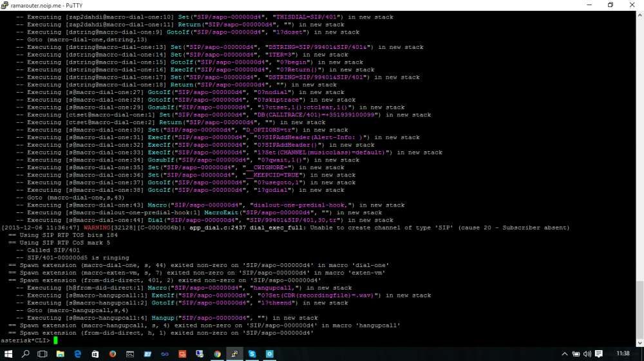Click 'SIP/401-000000d5 is ringing' line
This screenshot has width=644, height=361.
coord(72,257)
